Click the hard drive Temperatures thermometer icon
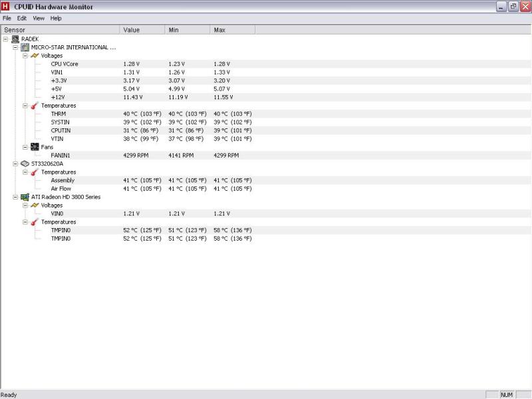Viewport: 532px width, 399px height. point(35,172)
